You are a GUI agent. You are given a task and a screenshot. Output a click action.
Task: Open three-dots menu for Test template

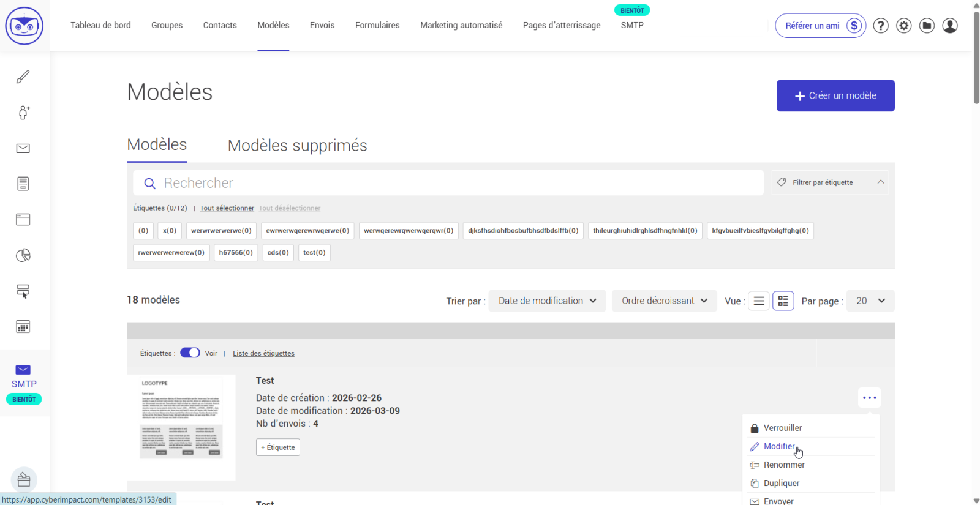[x=869, y=398]
